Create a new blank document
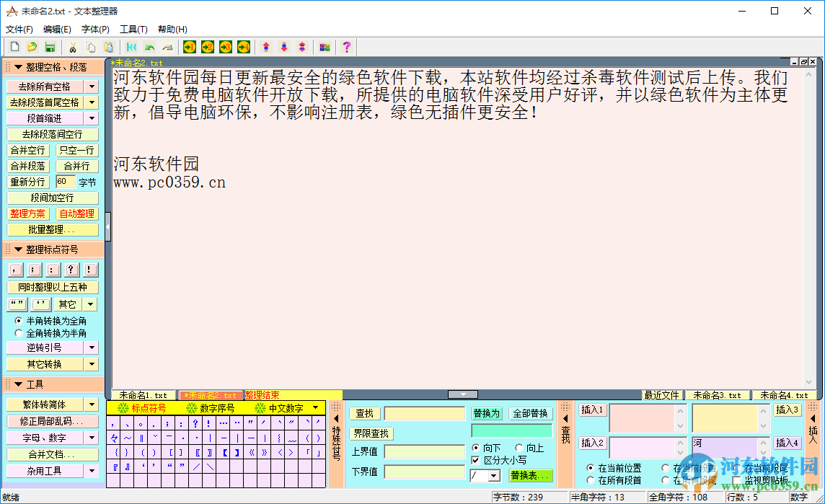 pyautogui.click(x=14, y=47)
